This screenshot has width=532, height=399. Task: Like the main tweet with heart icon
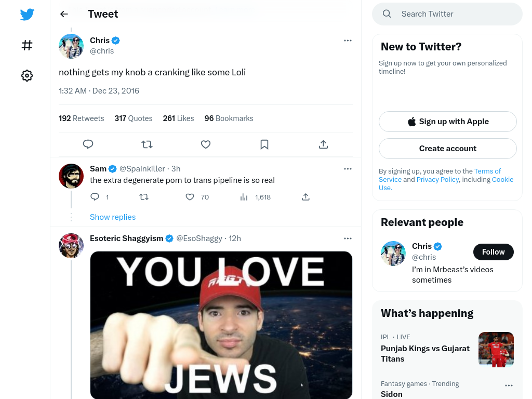click(206, 144)
